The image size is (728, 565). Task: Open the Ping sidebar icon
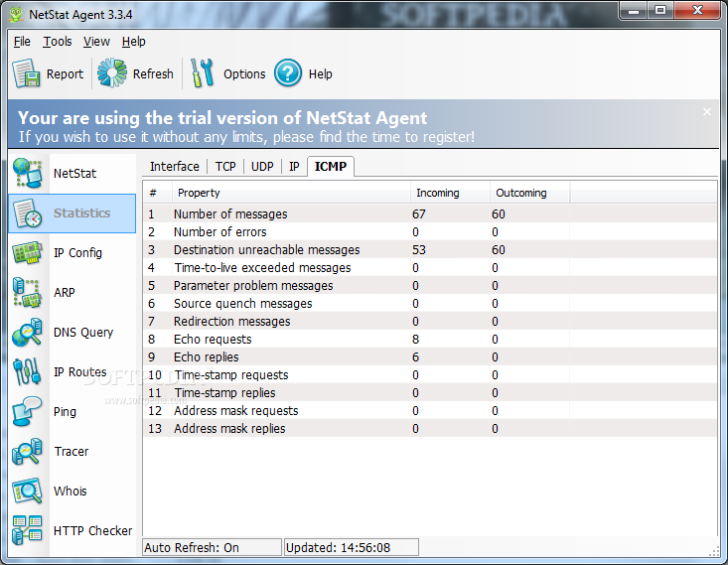(28, 412)
